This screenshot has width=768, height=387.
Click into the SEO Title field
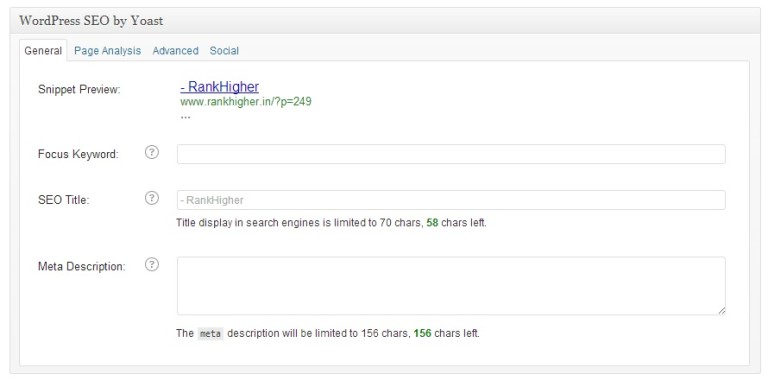[451, 200]
